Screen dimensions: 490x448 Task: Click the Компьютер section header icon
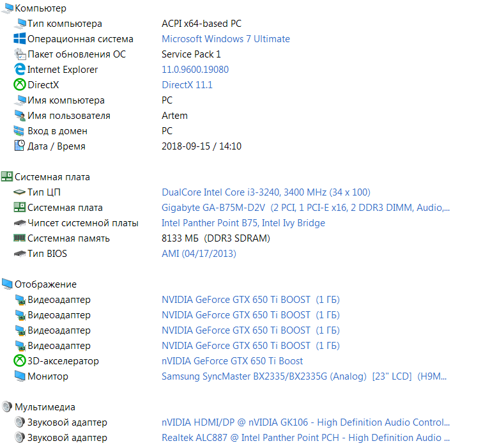pos(7,8)
